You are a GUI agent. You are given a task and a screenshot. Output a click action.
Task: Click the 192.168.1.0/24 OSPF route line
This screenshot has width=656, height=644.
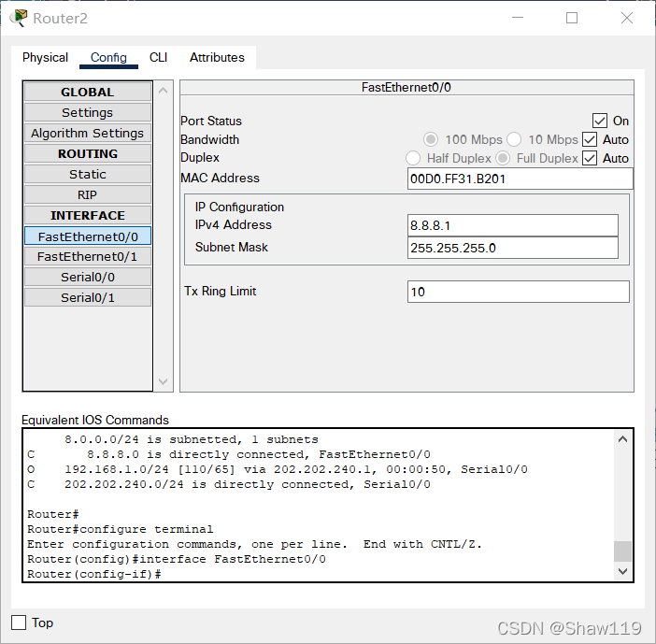(278, 469)
